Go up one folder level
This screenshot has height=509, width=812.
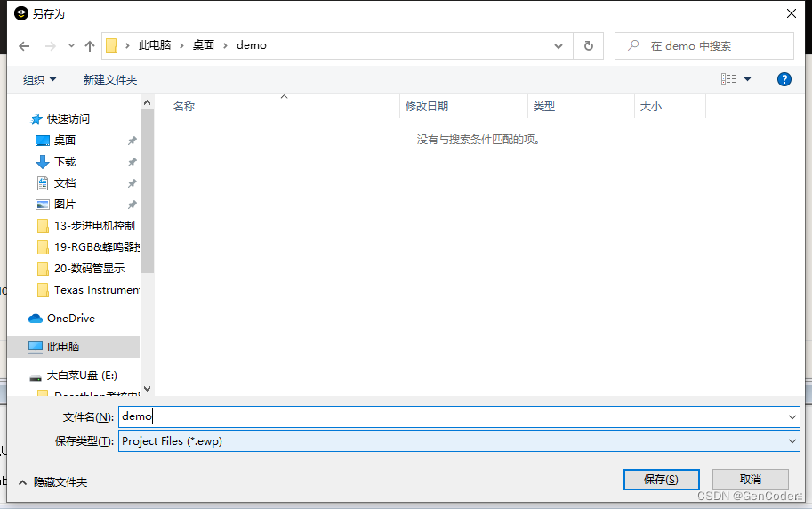click(x=90, y=46)
